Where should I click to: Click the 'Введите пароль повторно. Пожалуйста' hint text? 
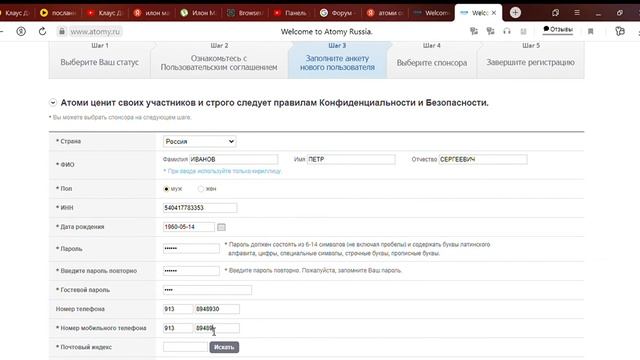313,270
